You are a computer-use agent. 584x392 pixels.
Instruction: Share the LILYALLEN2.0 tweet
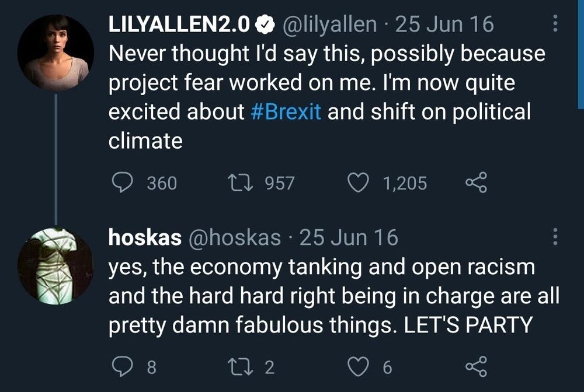coord(475,183)
